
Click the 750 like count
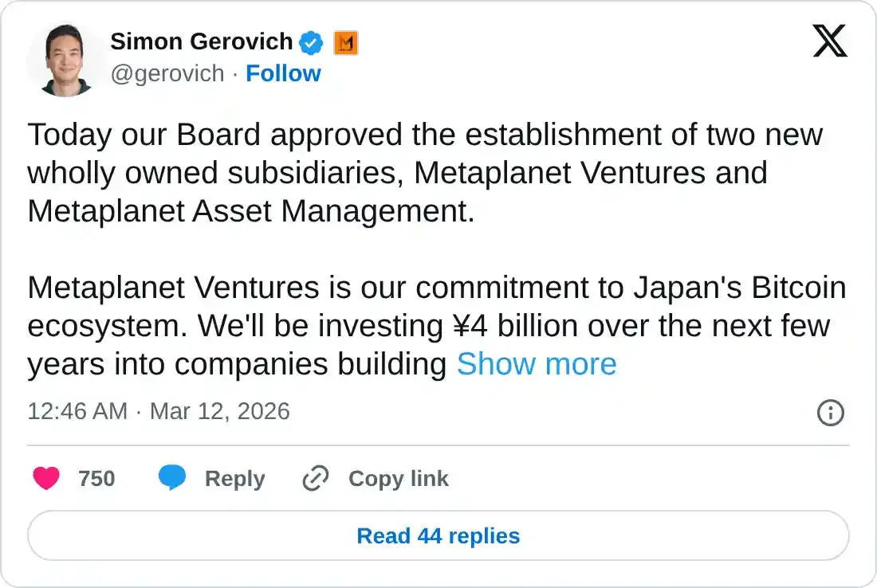[x=97, y=478]
